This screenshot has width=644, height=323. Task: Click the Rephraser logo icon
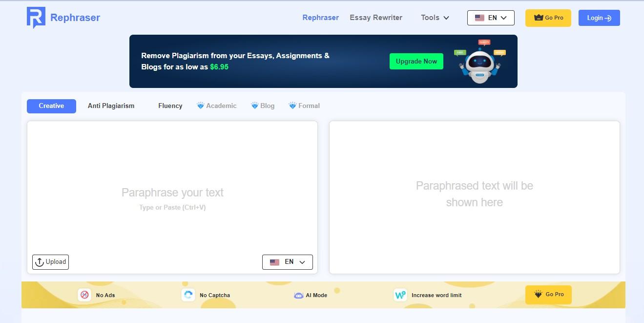(x=36, y=18)
